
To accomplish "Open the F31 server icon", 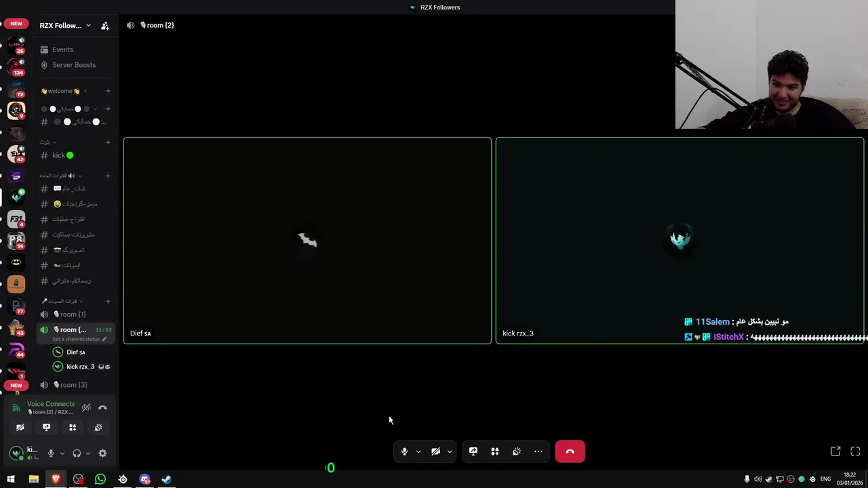I will 16,219.
